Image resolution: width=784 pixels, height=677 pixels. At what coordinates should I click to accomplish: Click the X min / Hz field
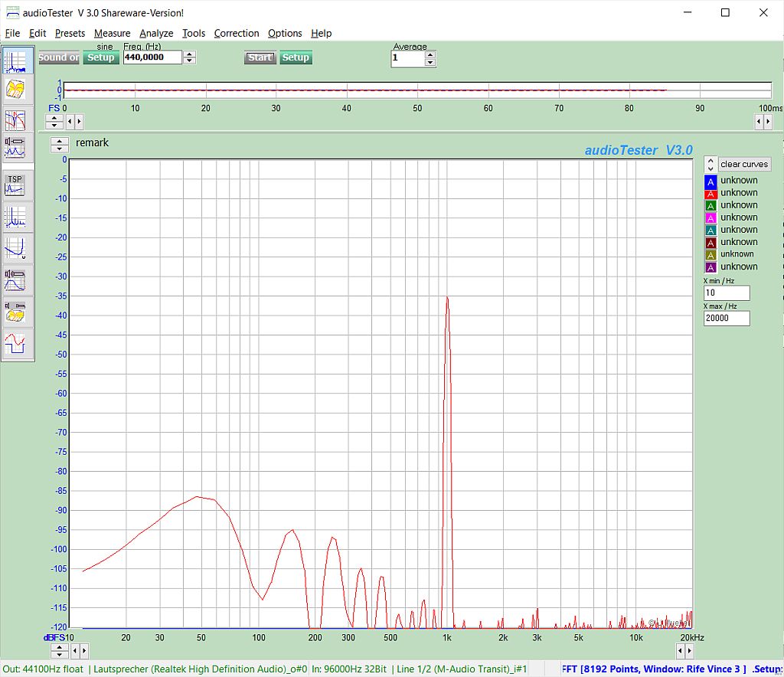pos(727,293)
